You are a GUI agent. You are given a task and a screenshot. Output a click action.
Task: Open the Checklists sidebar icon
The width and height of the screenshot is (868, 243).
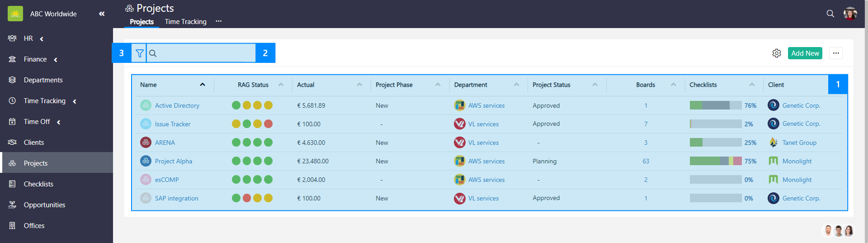tap(12, 184)
